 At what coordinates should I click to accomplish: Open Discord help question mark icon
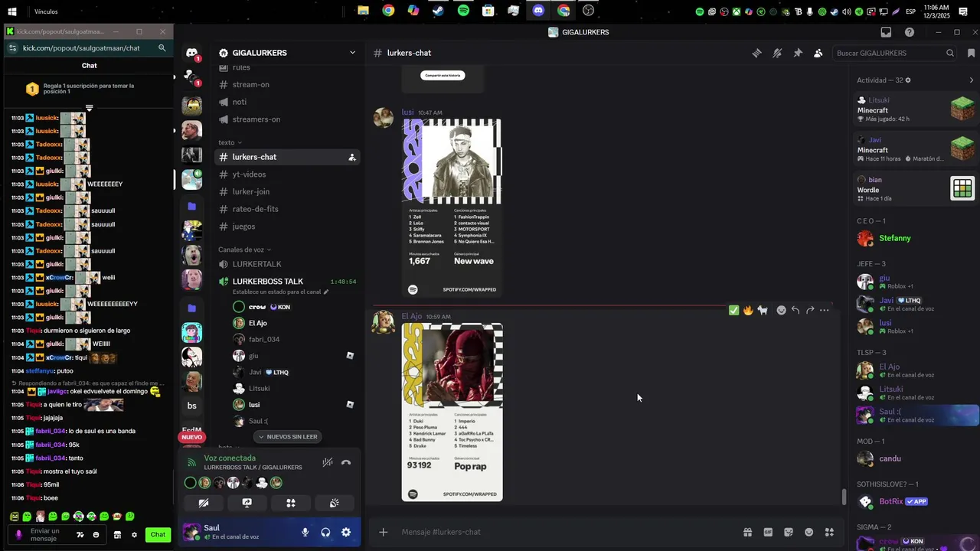click(910, 32)
